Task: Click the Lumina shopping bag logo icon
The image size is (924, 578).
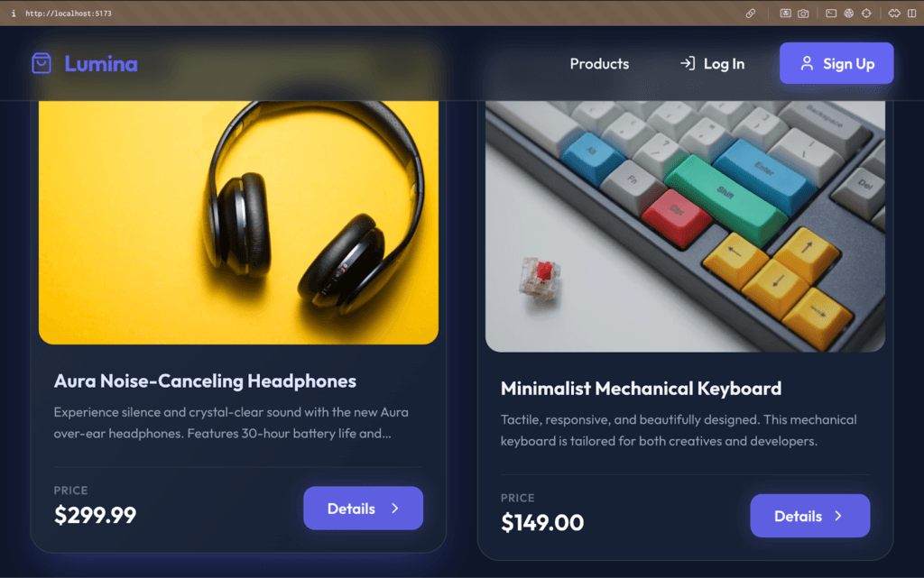Action: coord(42,63)
